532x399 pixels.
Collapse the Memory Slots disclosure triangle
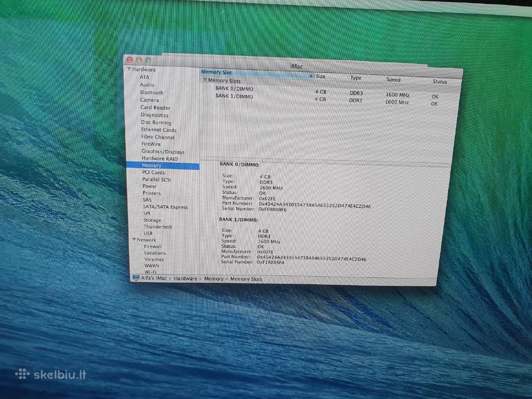(205, 80)
